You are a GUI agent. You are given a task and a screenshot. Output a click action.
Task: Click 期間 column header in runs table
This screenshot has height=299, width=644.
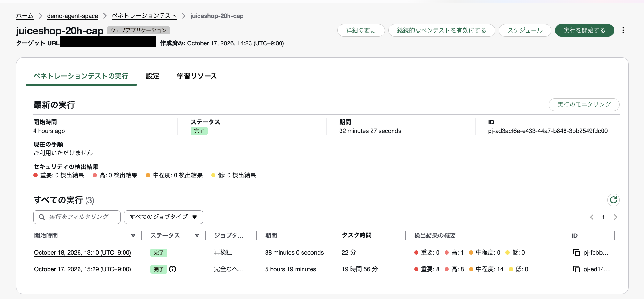pyautogui.click(x=271, y=236)
